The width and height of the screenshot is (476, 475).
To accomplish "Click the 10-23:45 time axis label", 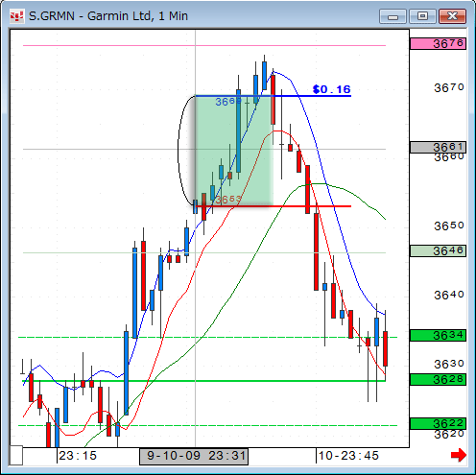I will click(x=348, y=456).
